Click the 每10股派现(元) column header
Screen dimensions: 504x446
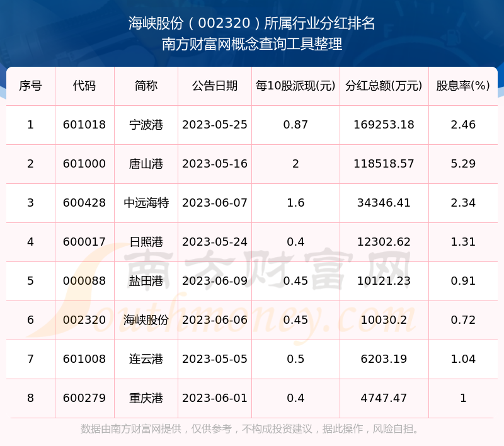(295, 86)
